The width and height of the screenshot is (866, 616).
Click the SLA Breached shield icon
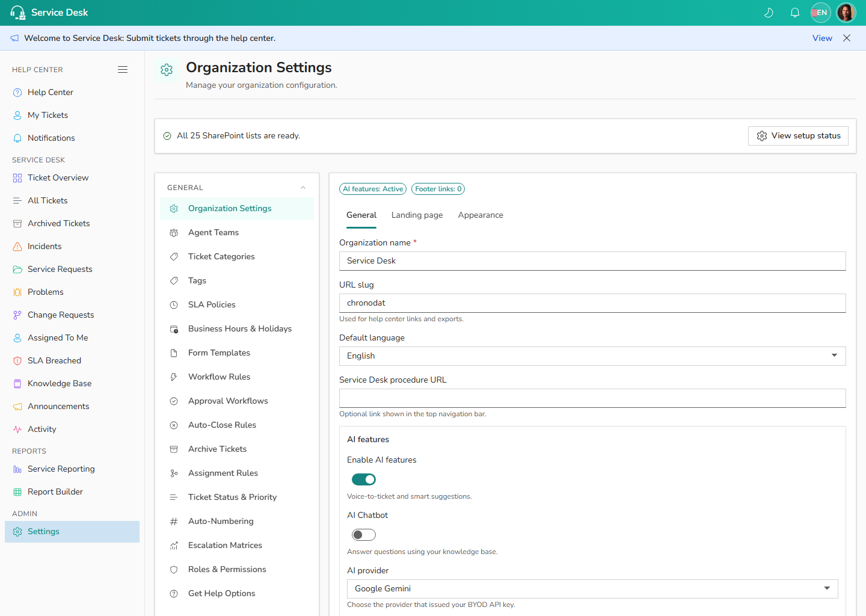tap(17, 361)
